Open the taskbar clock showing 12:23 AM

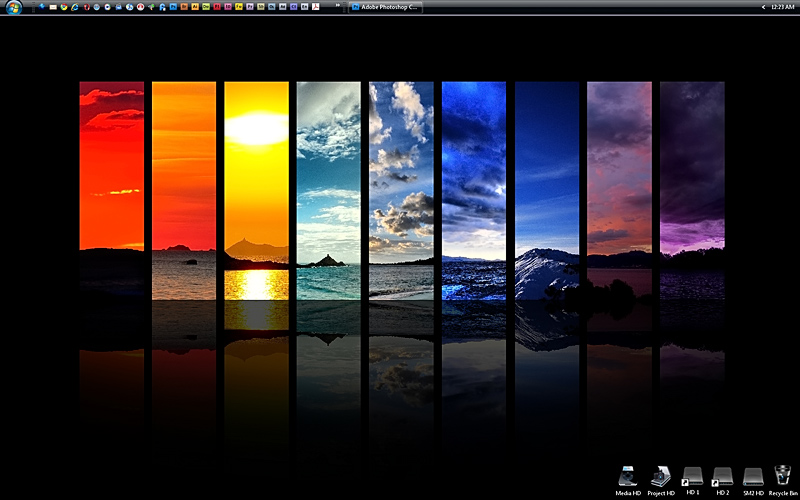coord(782,7)
